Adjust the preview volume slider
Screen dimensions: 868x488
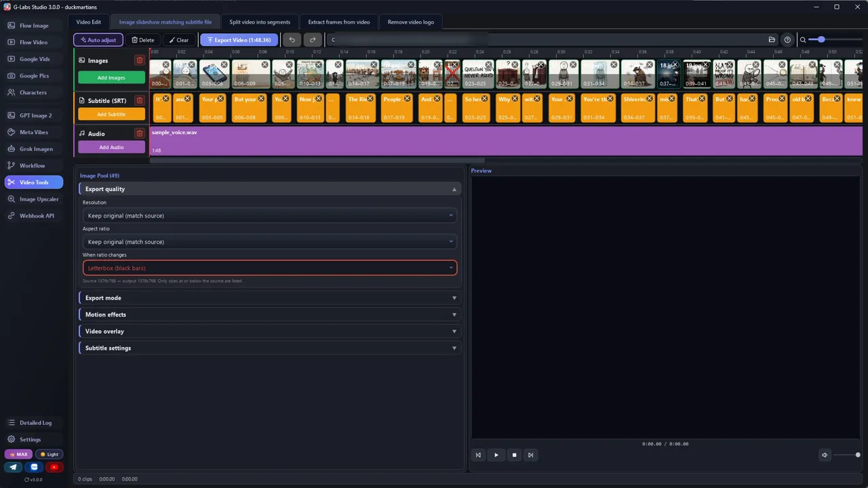(847, 455)
